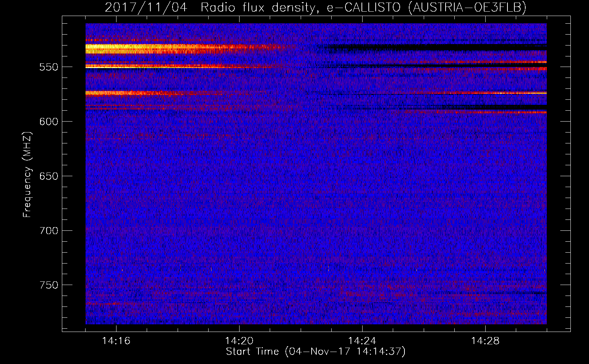Screen dimensions: 589x364
Task: Click the plot title 'Radio flux density, e-CALLISTO'
Action: pos(300,8)
